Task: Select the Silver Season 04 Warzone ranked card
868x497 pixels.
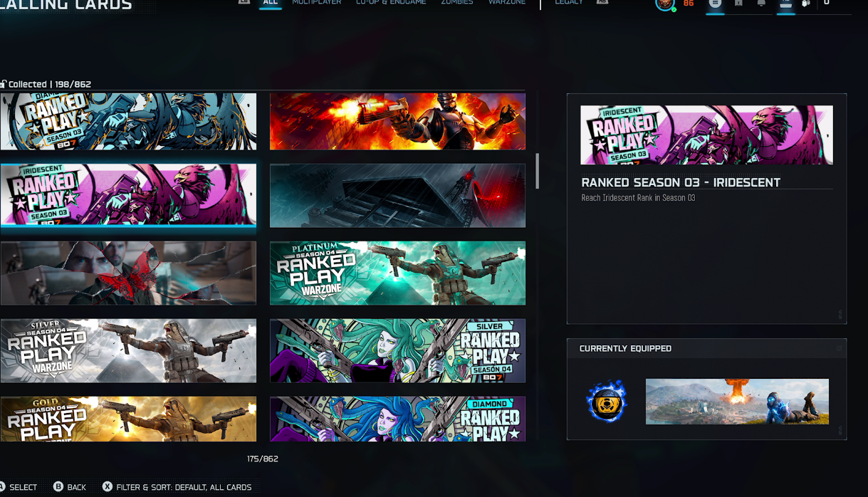Action: click(128, 350)
